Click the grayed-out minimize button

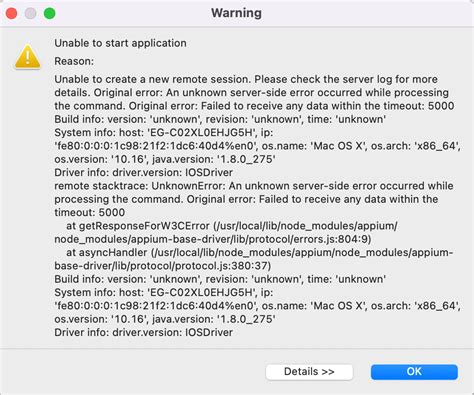(31, 14)
